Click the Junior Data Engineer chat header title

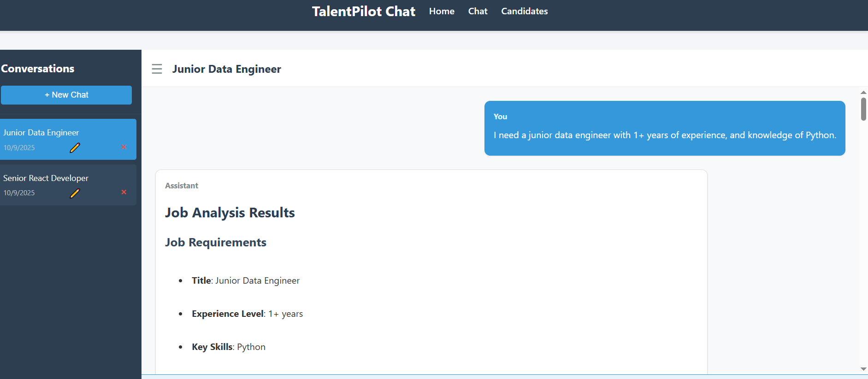click(x=226, y=69)
